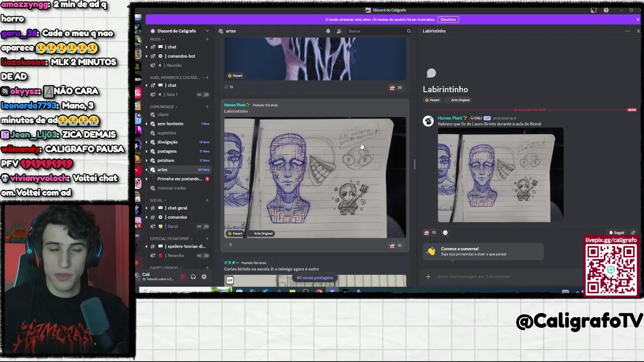Jump to 40 novas postagens

coord(314,278)
